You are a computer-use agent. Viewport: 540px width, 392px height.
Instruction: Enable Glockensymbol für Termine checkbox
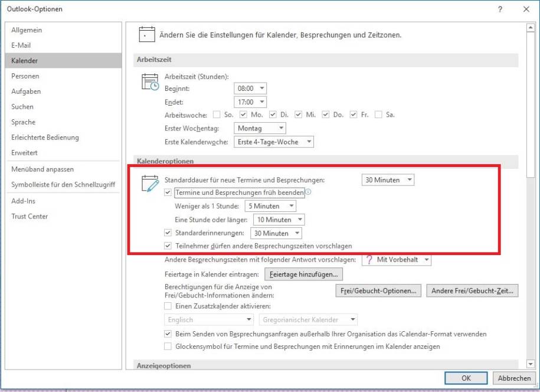pos(168,346)
